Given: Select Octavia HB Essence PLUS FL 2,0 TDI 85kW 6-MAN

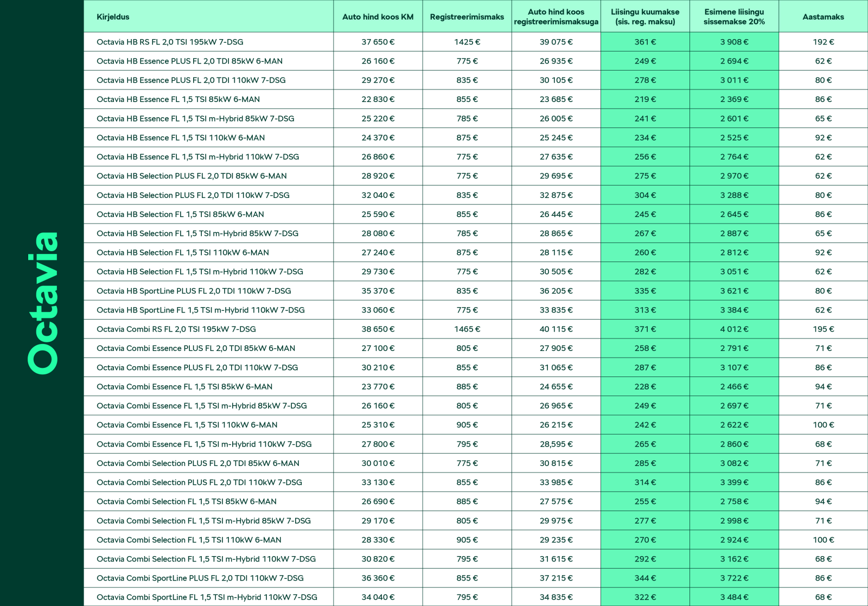Looking at the screenshot, I should tap(189, 61).
